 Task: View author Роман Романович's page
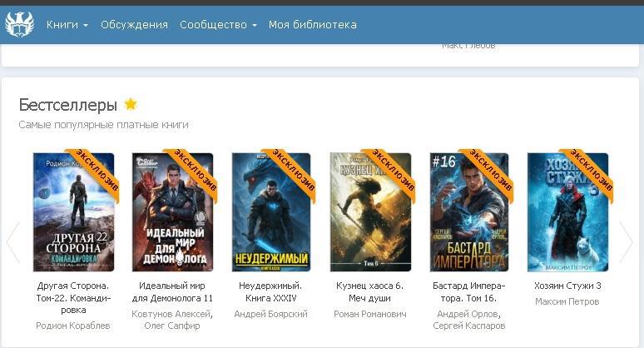pyautogui.click(x=370, y=314)
